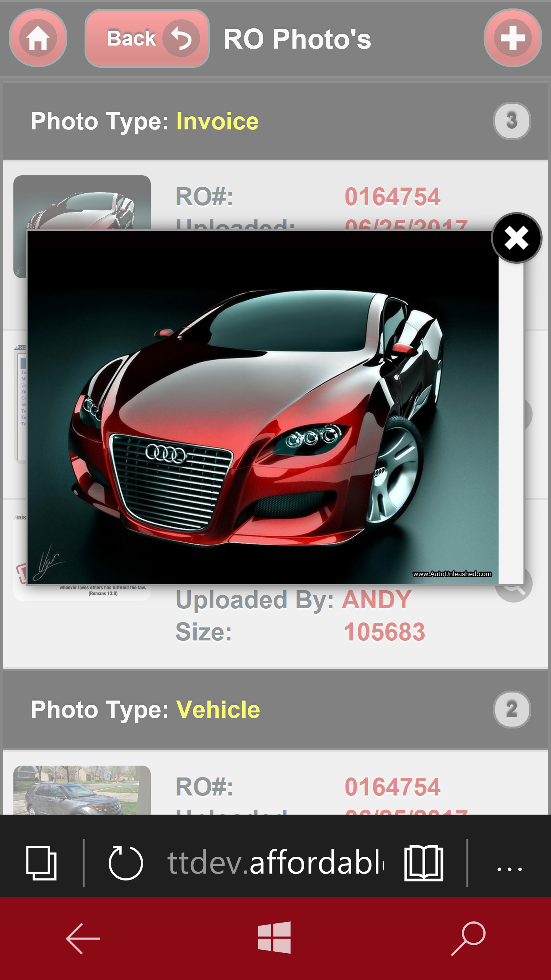Open the Vehicle photo count badge showing 2

pyautogui.click(x=512, y=709)
